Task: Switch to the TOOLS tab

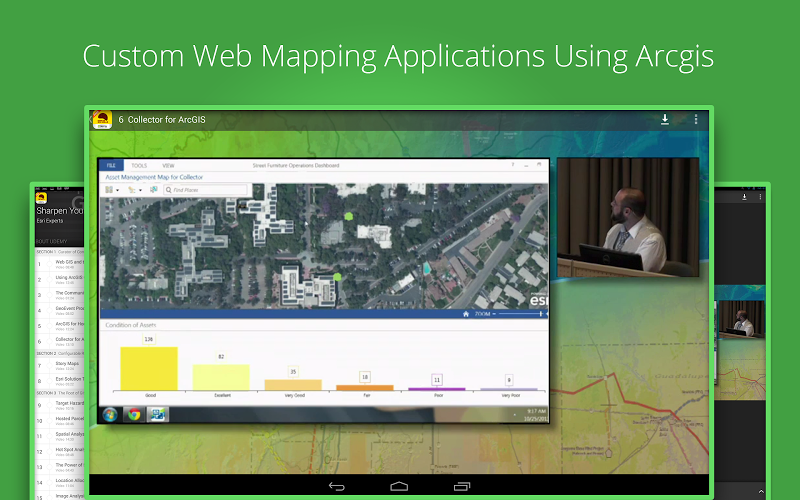Action: tap(139, 165)
